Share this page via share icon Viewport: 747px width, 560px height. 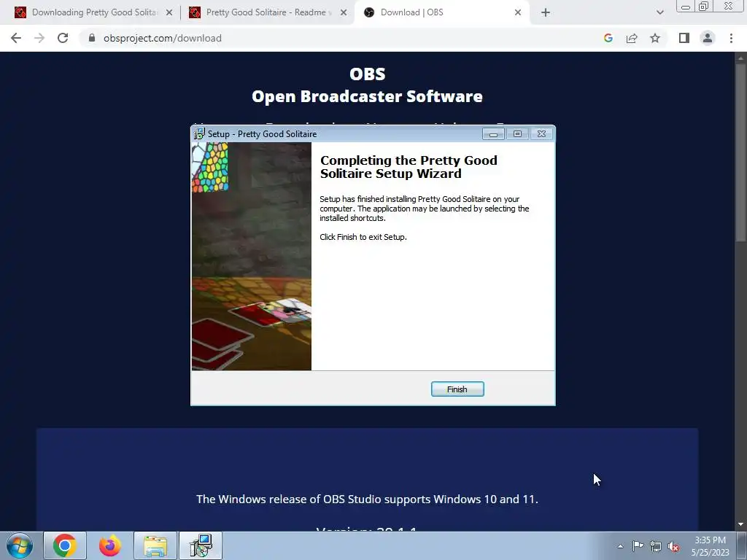632,38
